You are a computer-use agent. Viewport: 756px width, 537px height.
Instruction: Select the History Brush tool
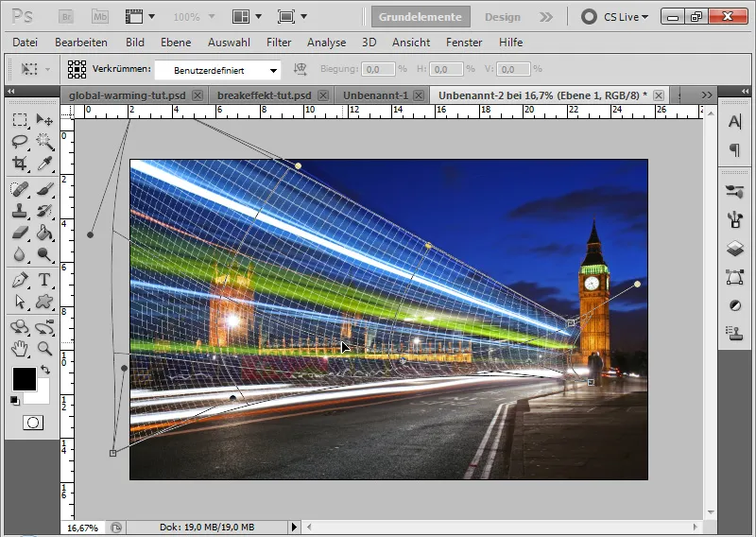(44, 211)
